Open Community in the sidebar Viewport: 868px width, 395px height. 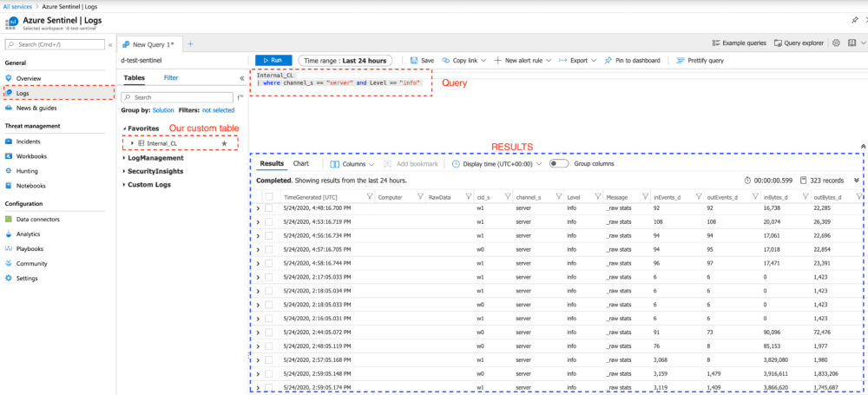point(31,264)
